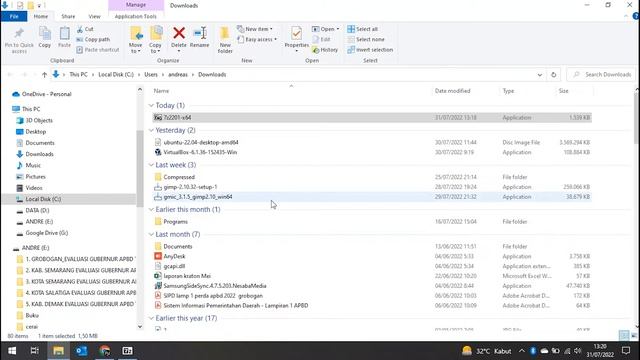Click Paste shortcut in ribbon
640x360 pixels.
point(98,50)
